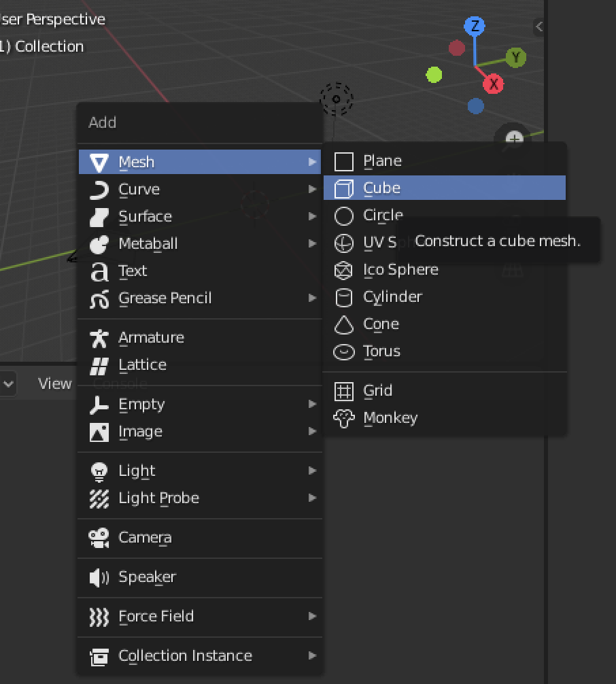Click the Cube mesh icon
The image size is (616, 684).
click(x=344, y=188)
